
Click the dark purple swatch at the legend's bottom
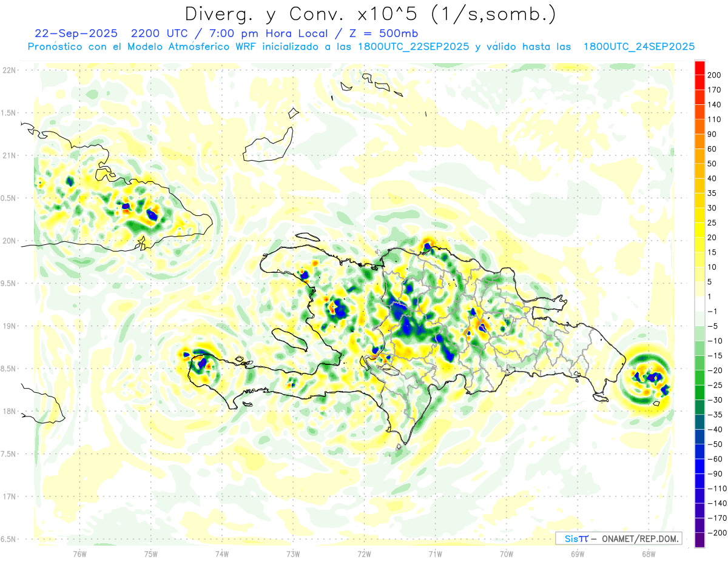pos(699,540)
